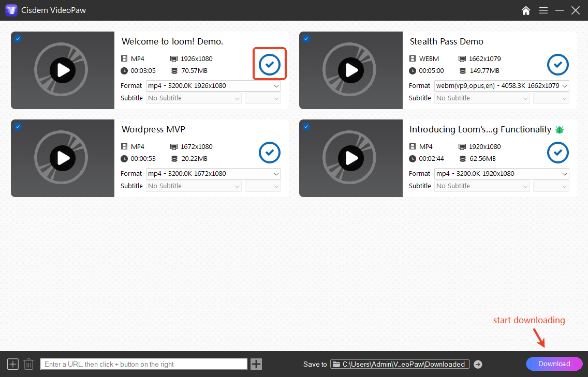This screenshot has height=377, width=588.
Task: Click the 00:05:00 duration text
Action: pos(431,71)
